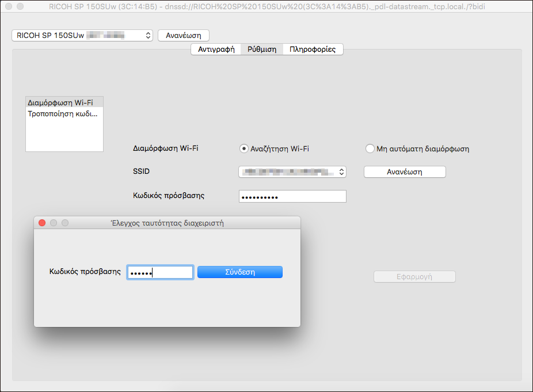This screenshot has height=392, width=533.
Task: Select the Τροποποίηση κωδι... list entry
Action: pos(64,113)
